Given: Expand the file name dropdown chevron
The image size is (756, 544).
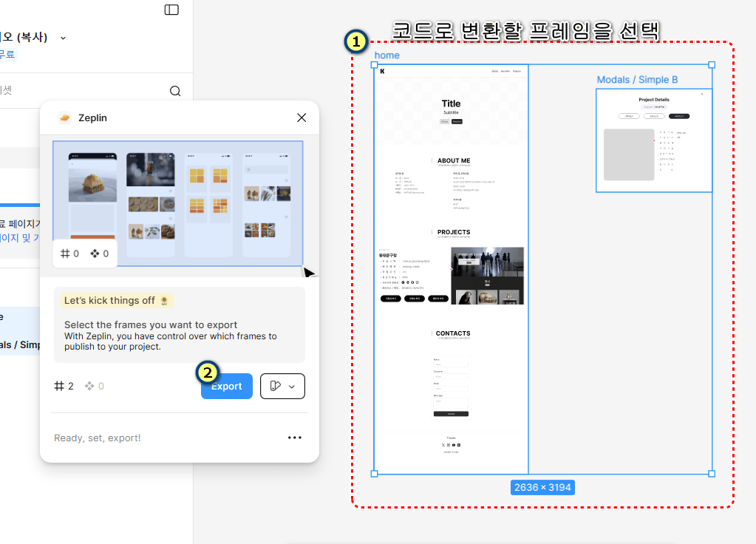Looking at the screenshot, I should coord(63,38).
